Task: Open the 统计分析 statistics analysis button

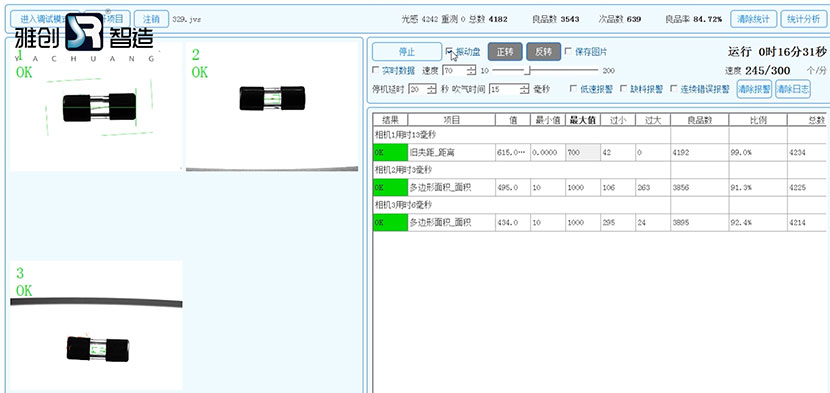Action: [802, 19]
